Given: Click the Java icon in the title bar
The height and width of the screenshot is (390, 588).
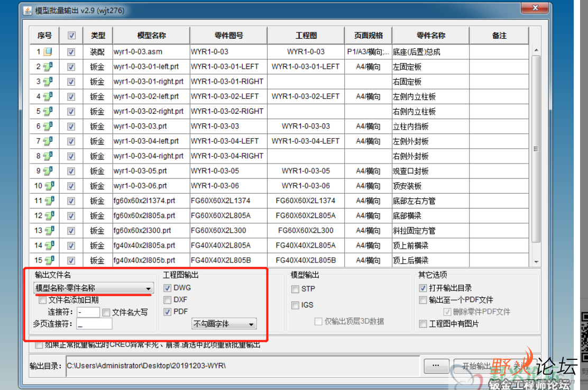Looking at the screenshot, I should [27, 11].
